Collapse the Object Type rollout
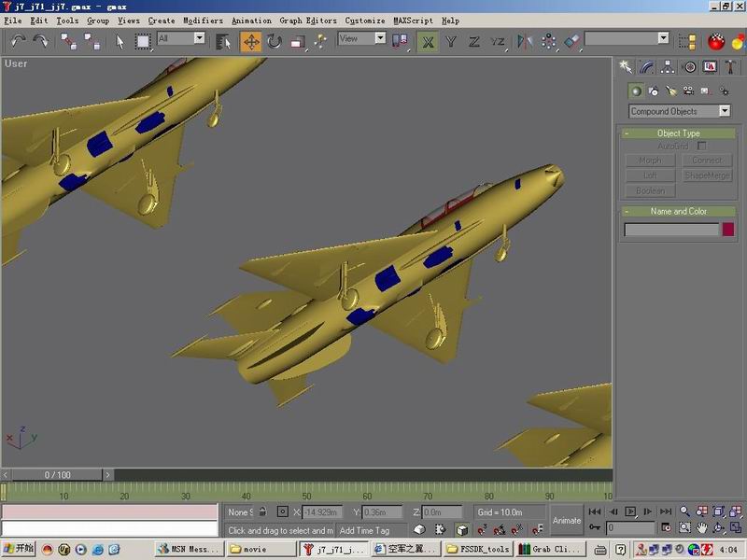This screenshot has width=747, height=560. click(x=678, y=133)
